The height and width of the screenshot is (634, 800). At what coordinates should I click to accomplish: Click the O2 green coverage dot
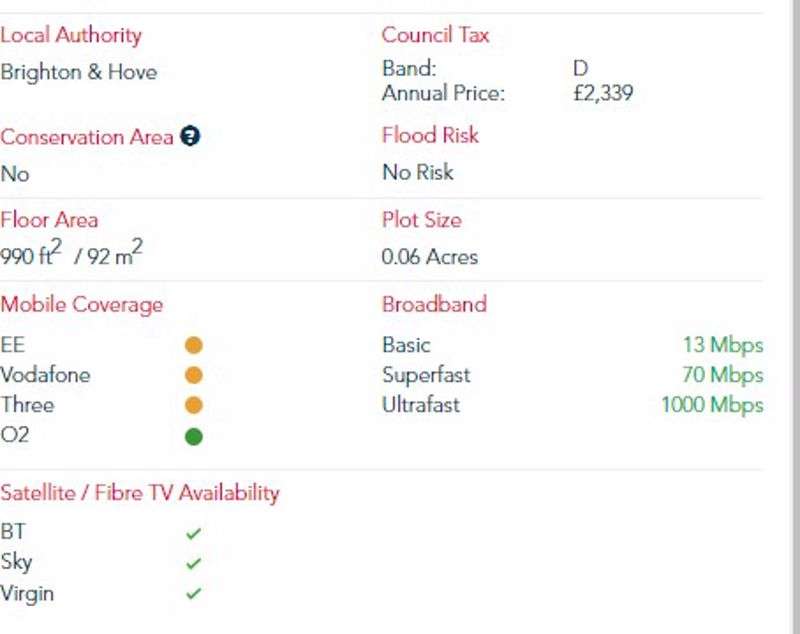click(x=194, y=437)
